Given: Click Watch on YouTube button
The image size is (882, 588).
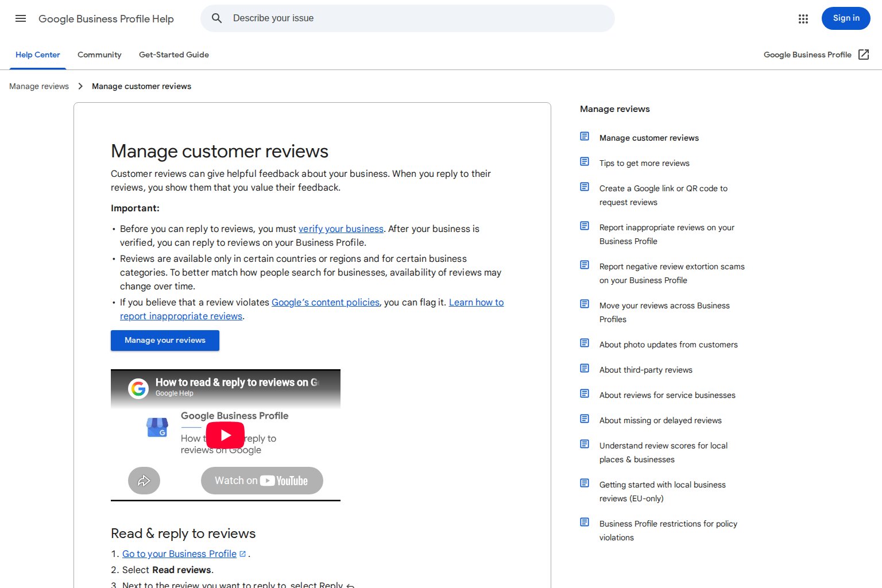Looking at the screenshot, I should [262, 481].
